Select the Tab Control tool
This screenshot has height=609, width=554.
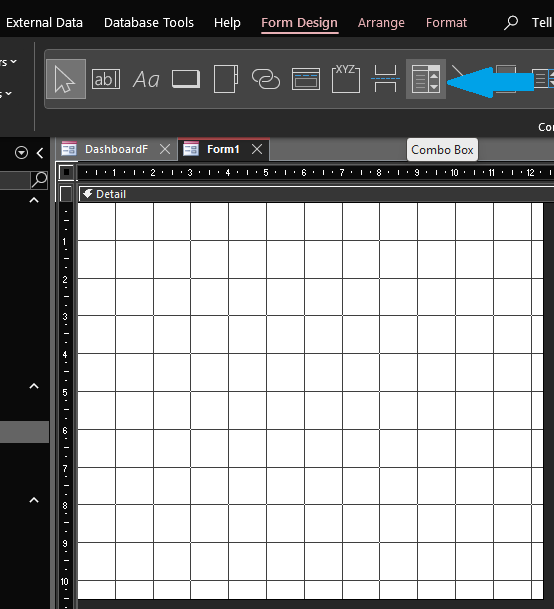click(226, 79)
